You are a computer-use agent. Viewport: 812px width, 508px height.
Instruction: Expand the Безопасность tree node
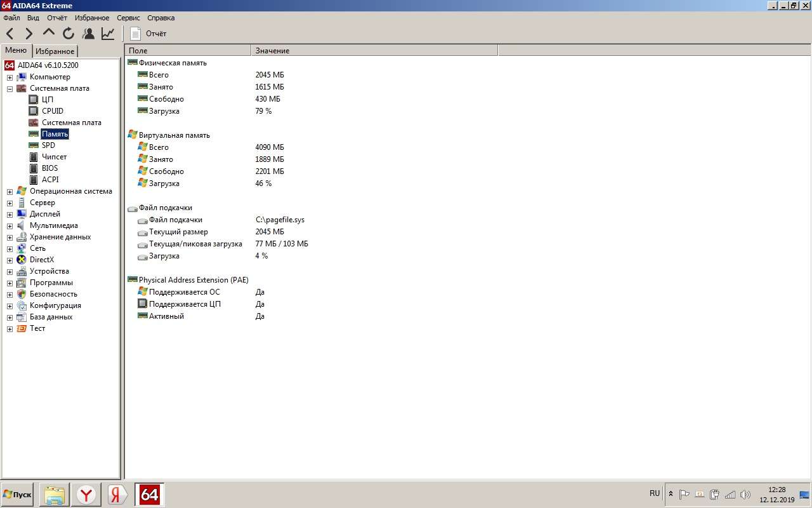[x=10, y=295]
